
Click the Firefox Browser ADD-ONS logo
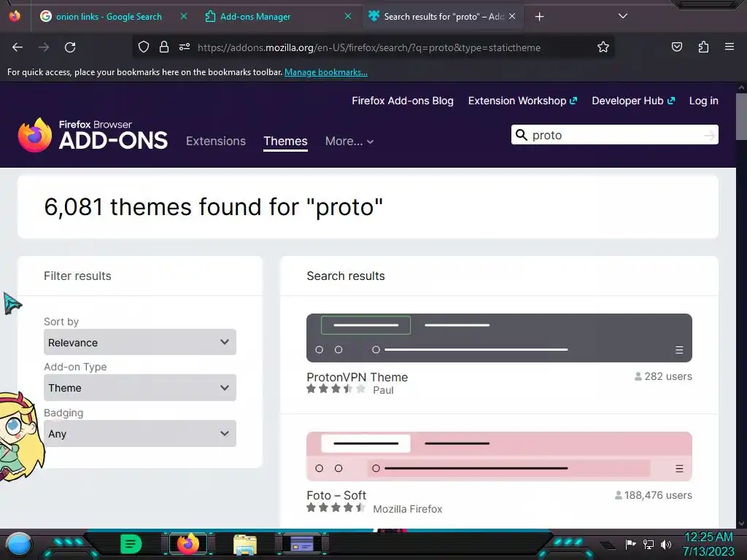[93, 135]
